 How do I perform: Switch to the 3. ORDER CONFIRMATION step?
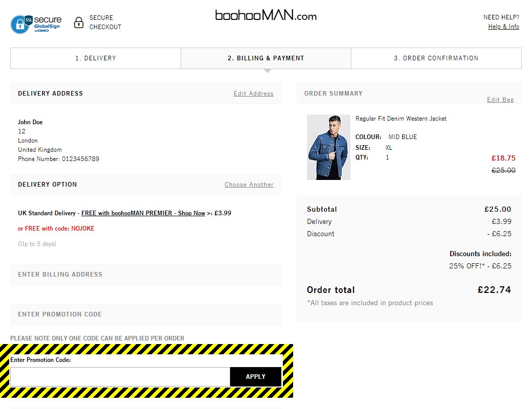pyautogui.click(x=436, y=58)
